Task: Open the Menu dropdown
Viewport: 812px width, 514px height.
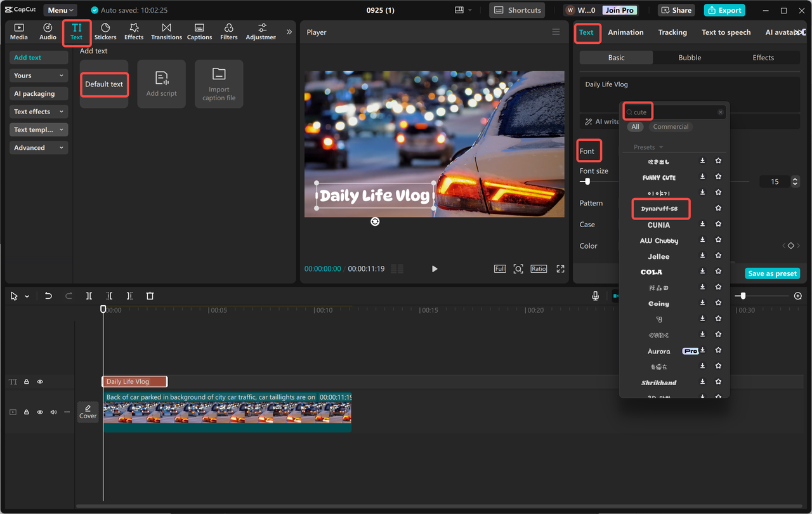Action: click(60, 10)
